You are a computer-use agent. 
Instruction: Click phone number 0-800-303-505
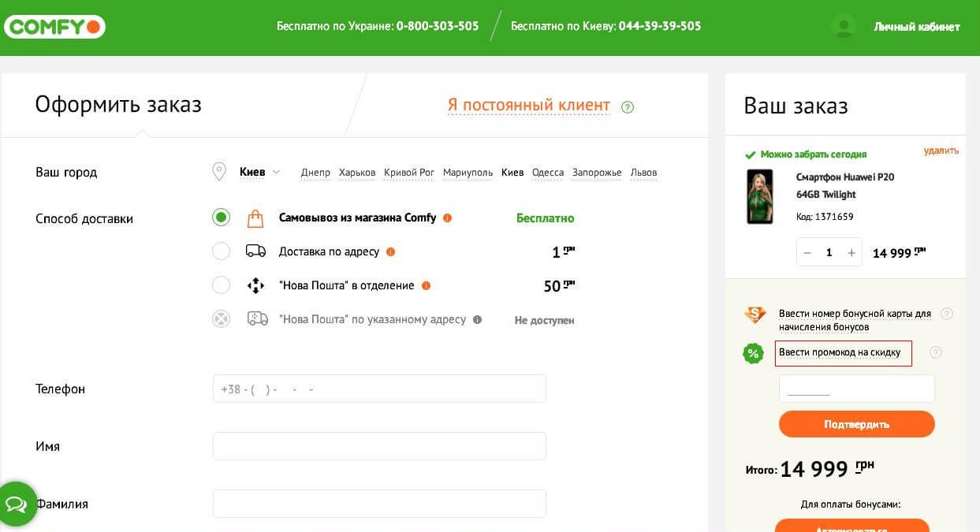[x=438, y=26]
